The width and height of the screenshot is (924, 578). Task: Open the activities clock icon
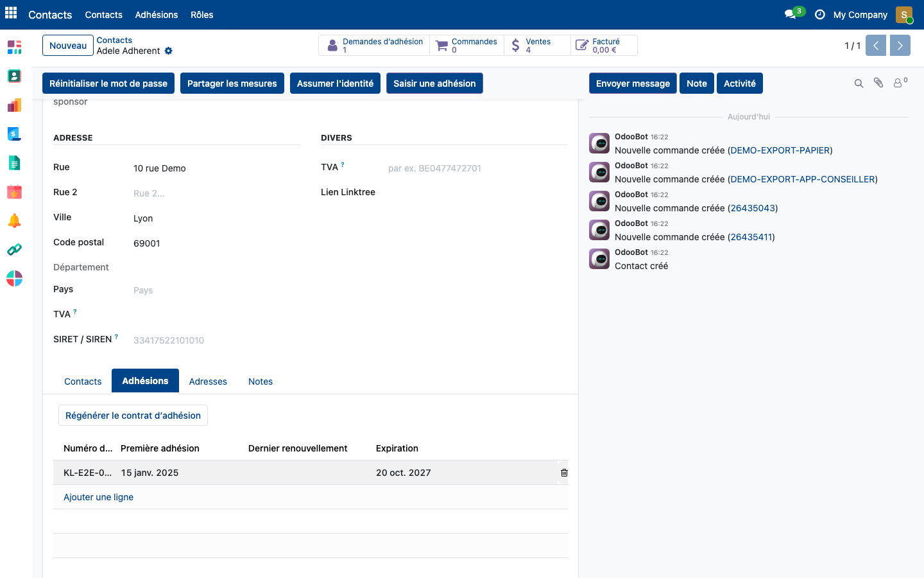click(x=819, y=14)
